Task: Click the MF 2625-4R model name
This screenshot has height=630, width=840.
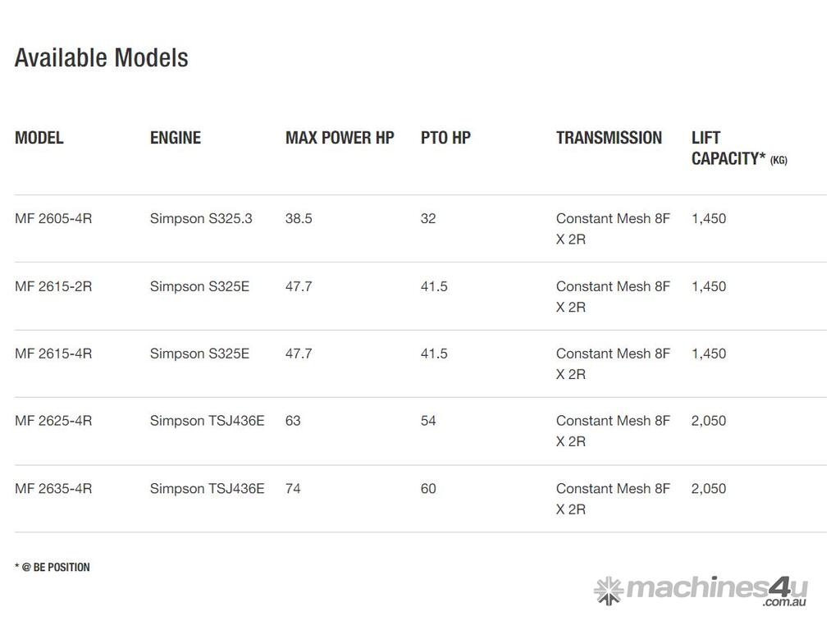Action: [53, 421]
